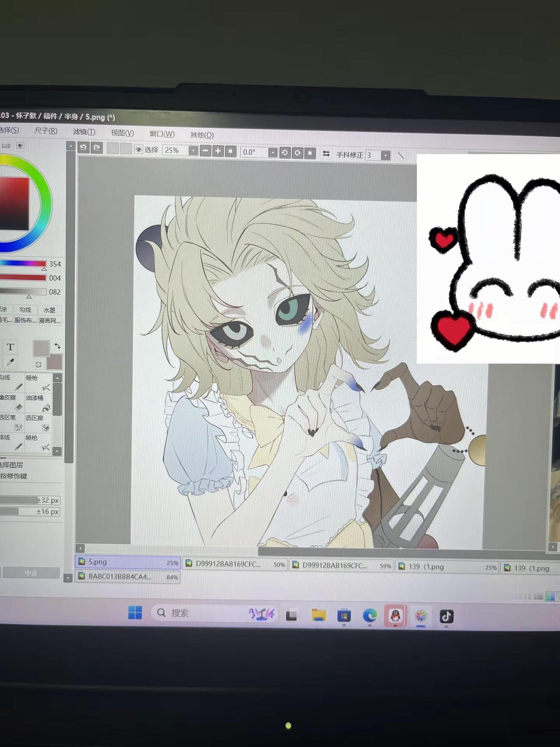
Task: Open the 视图(V) menu
Action: (122, 133)
